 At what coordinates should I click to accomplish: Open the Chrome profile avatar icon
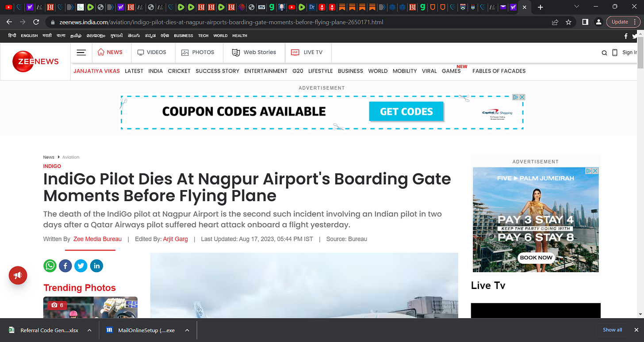[x=598, y=22]
